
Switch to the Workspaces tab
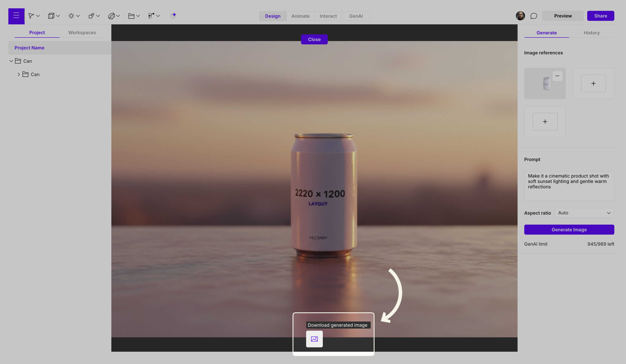(82, 33)
